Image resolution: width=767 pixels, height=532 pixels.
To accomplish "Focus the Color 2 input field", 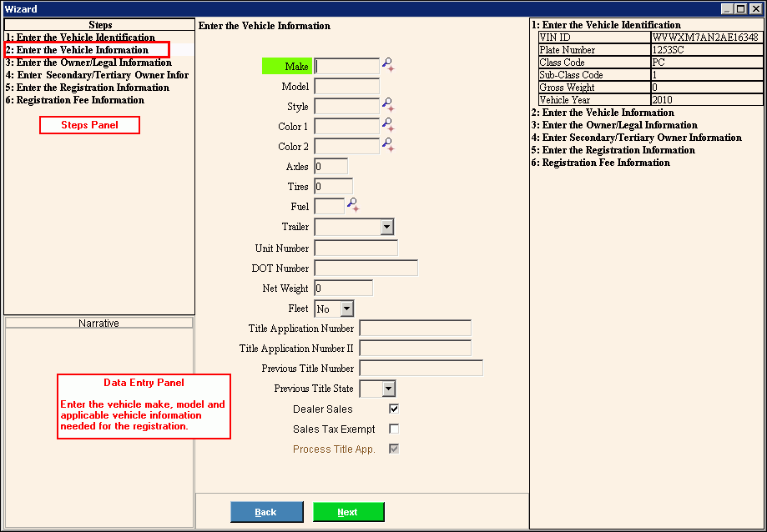I will 347,146.
